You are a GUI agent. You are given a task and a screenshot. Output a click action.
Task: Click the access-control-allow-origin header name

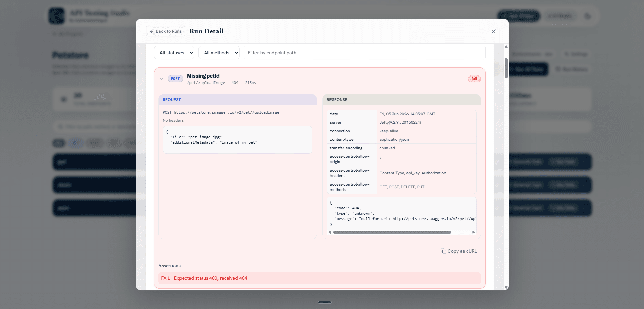349,159
